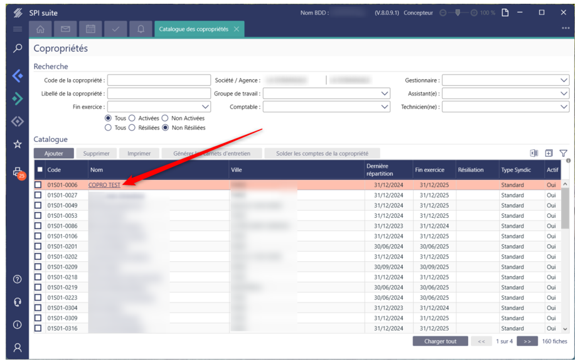Image resolution: width=588 pixels, height=364 pixels.
Task: Select the Non Activées radio button
Action: click(x=165, y=118)
